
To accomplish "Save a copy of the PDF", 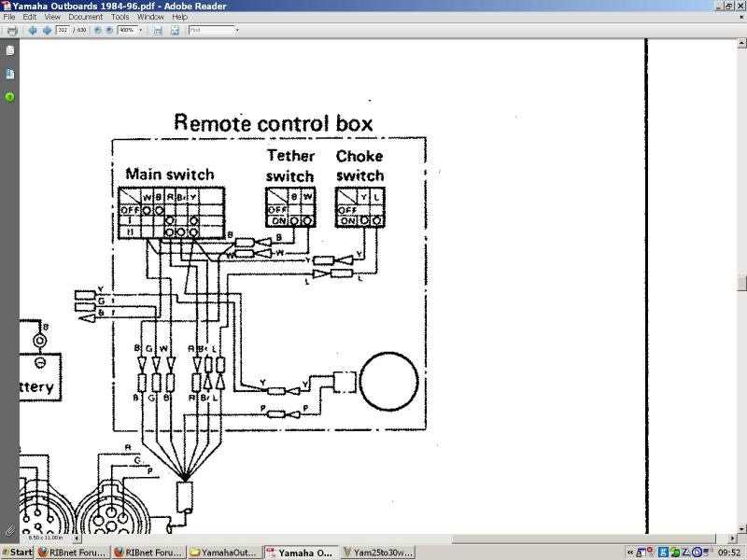I will (x=12, y=30).
